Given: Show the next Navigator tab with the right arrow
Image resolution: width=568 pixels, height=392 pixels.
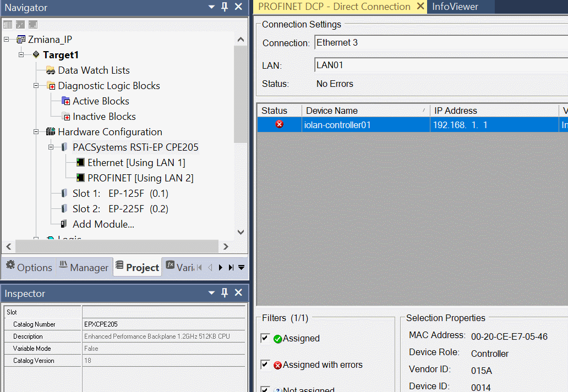Looking at the screenshot, I should (221, 268).
